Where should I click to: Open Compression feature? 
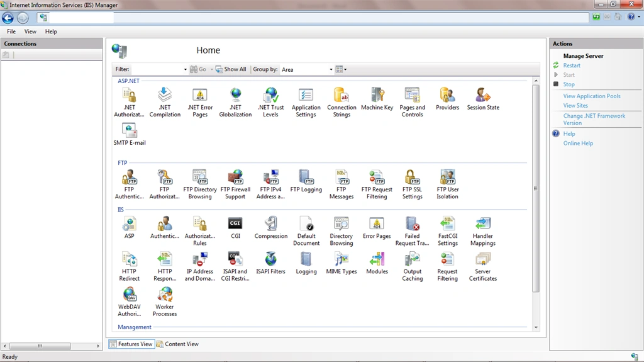(270, 227)
